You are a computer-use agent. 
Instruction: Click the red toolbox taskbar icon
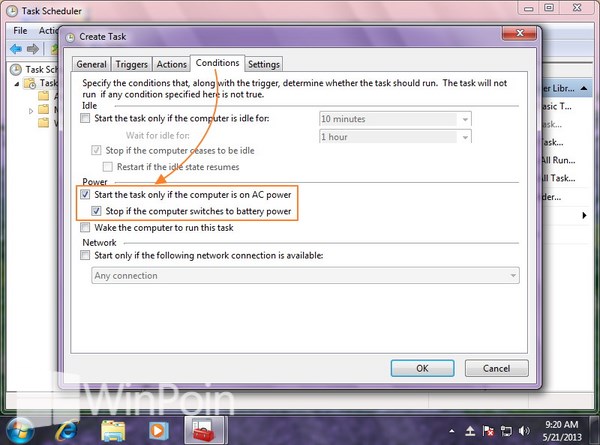[205, 431]
